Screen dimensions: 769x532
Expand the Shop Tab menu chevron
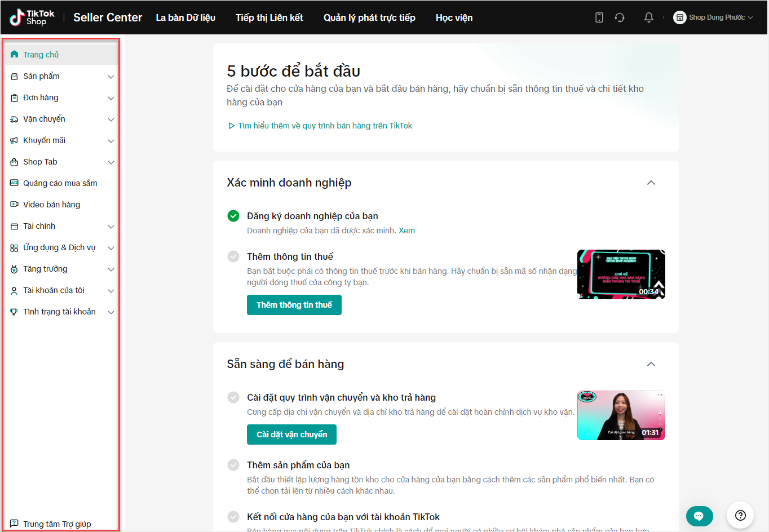click(x=111, y=162)
